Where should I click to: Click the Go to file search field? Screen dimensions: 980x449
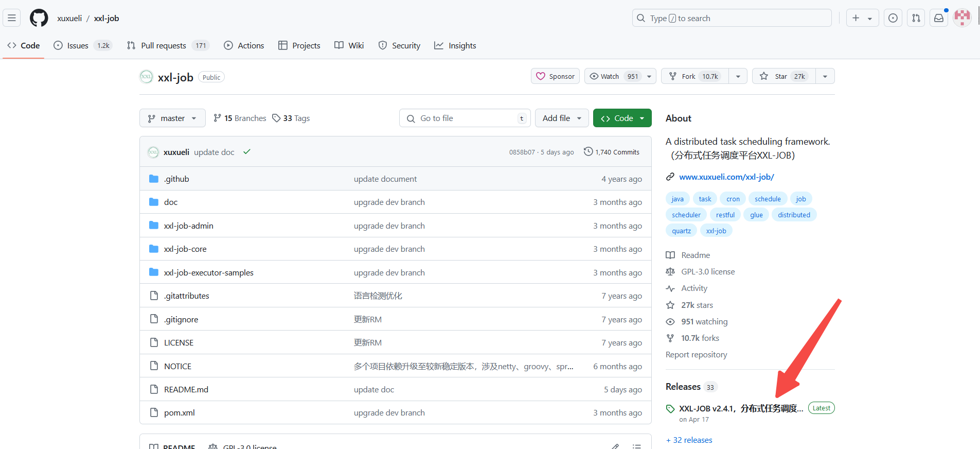point(465,118)
